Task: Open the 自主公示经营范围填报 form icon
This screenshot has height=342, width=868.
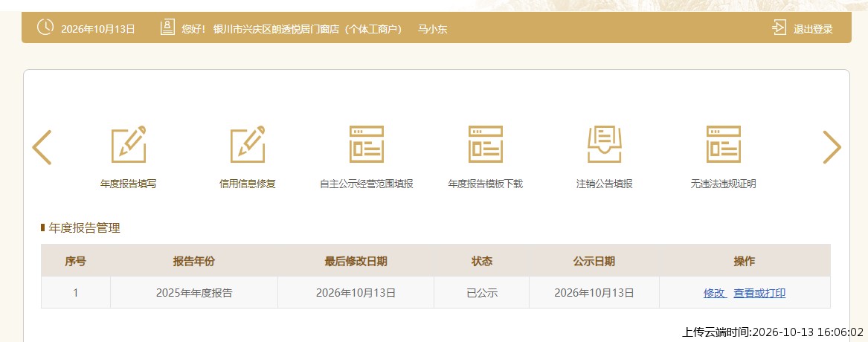Action: [367, 144]
